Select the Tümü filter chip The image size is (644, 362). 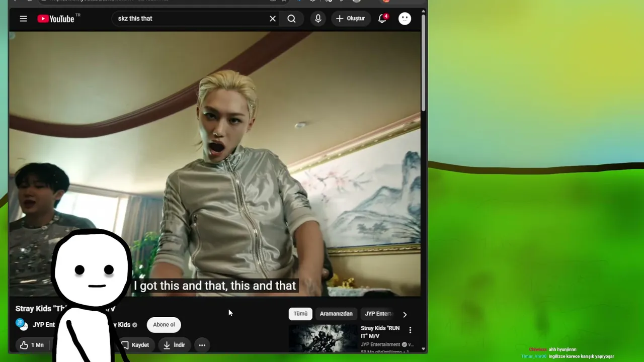pos(300,314)
